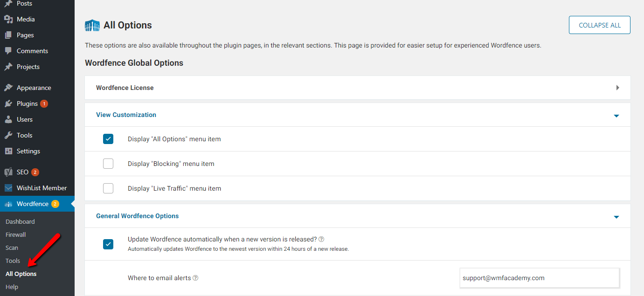Click the "All Options" page heading text
This screenshot has width=644, height=296.
(x=128, y=25)
